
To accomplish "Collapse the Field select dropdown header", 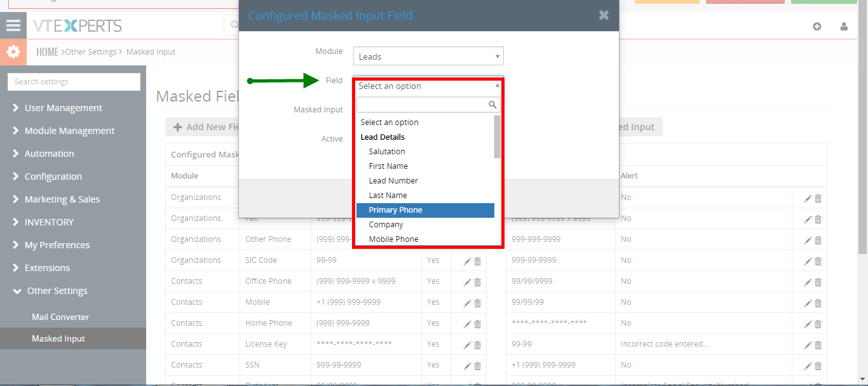I will click(428, 86).
